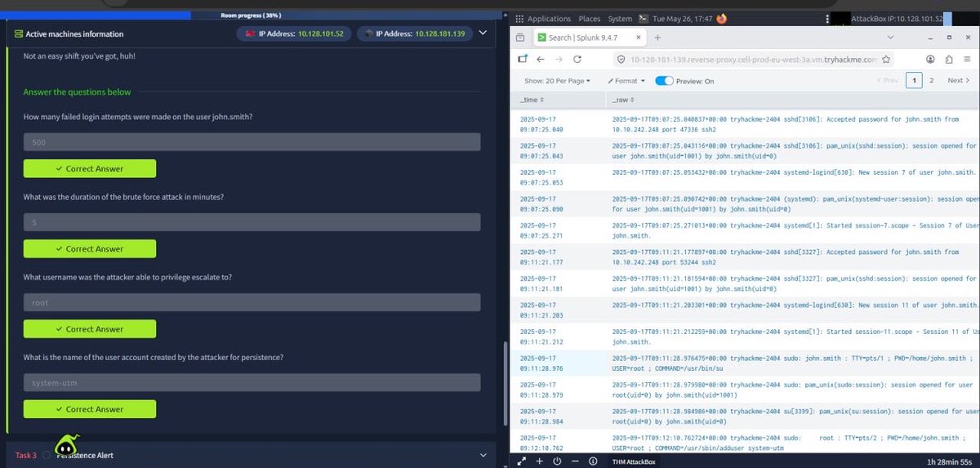Click the Prev page link
Screen dimensions: 980x468
(x=887, y=80)
